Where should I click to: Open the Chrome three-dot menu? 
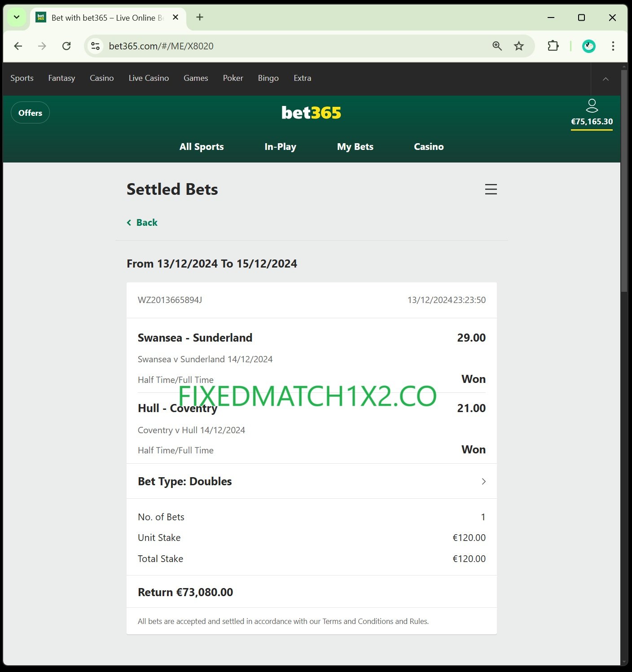coord(613,46)
